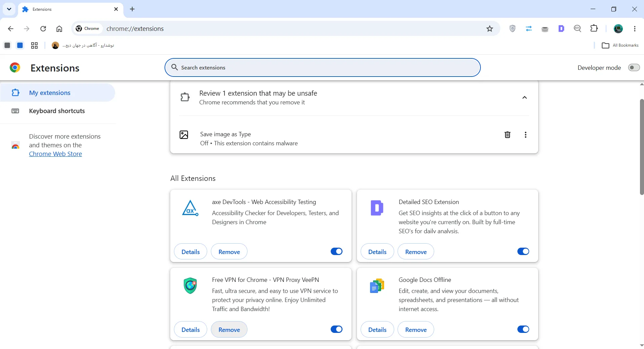Click the chrome://extensions address bar
This screenshot has width=644, height=349.
pos(285,29)
